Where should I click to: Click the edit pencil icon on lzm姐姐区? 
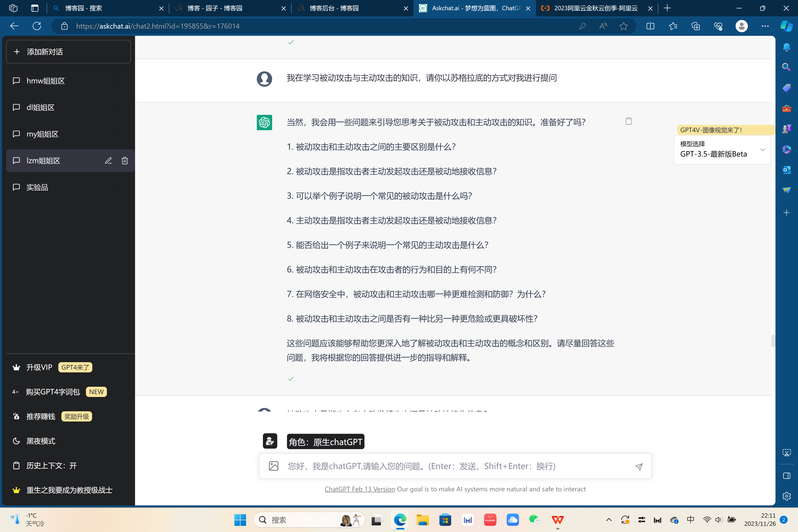tap(108, 160)
